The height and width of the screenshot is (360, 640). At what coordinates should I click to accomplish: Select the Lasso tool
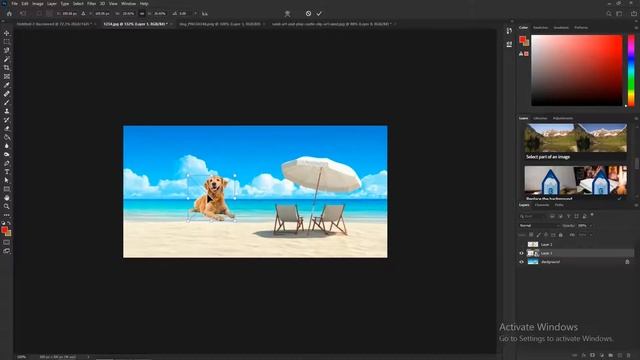tap(7, 50)
